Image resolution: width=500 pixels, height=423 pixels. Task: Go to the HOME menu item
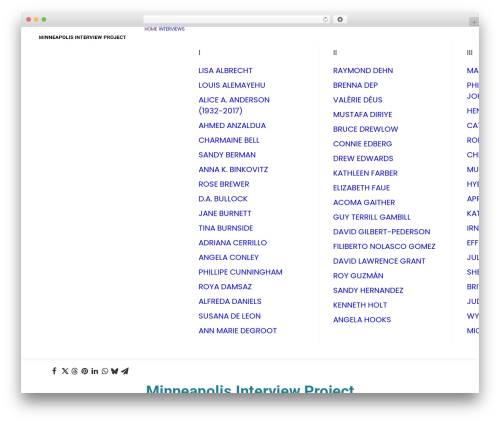(151, 29)
